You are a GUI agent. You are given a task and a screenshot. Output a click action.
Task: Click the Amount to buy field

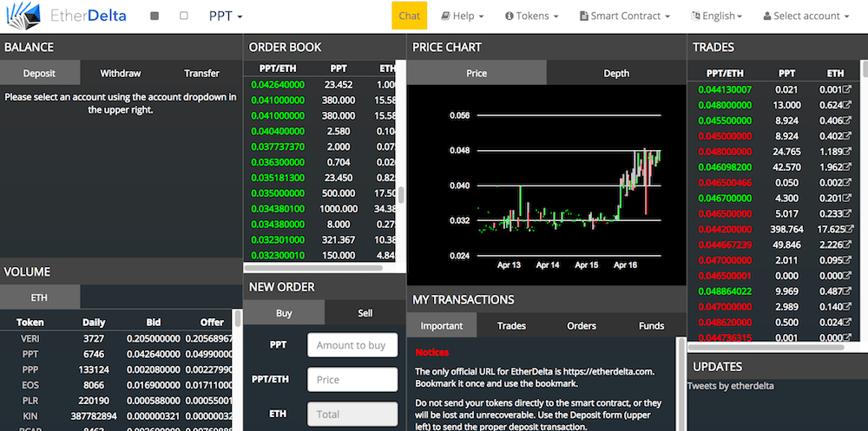[x=352, y=345]
